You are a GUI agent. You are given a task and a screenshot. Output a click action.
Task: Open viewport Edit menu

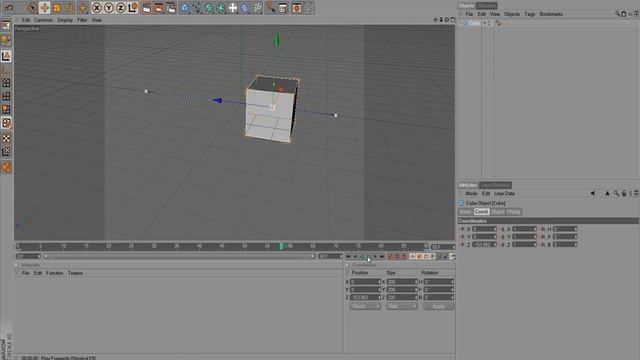point(26,20)
